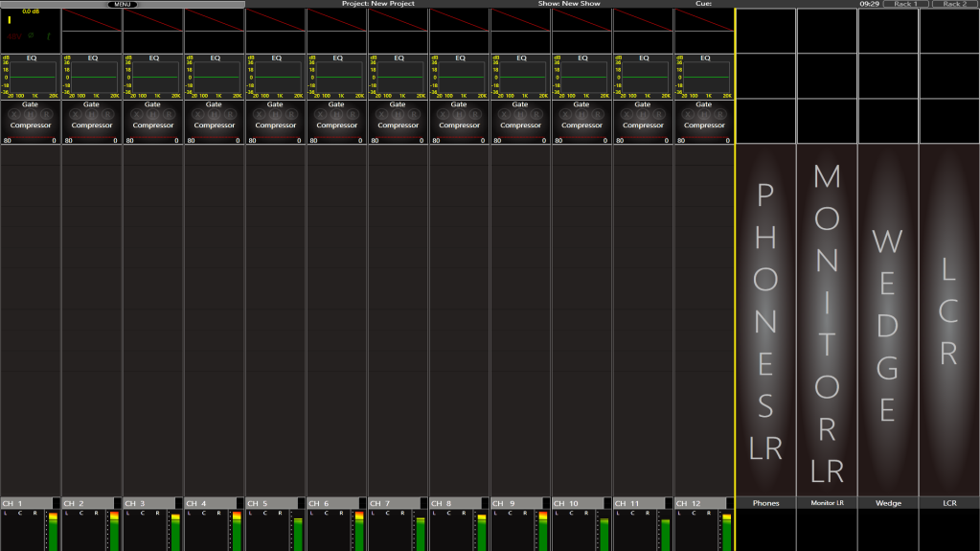Image resolution: width=980 pixels, height=551 pixels.
Task: Click the level meter on CH 9
Action: (542, 531)
